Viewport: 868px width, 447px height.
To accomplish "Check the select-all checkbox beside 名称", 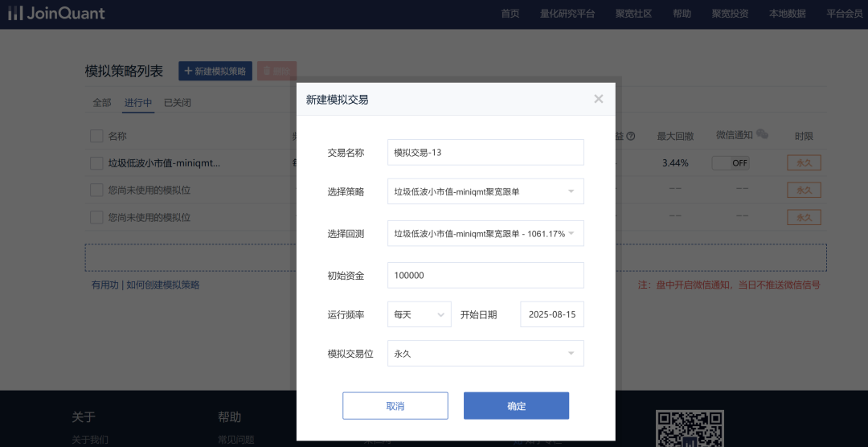I will point(96,137).
